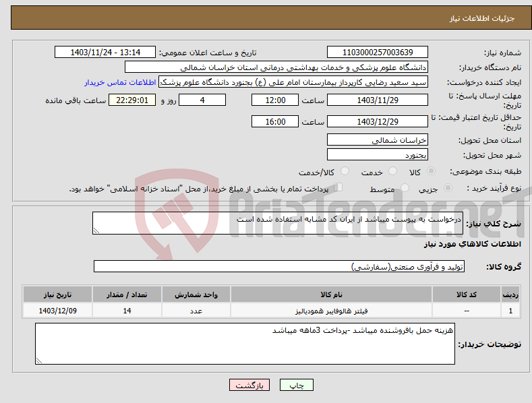Click item name فیلتر هالوفایبر همودیالیز
532x403 pixels.
point(331,311)
